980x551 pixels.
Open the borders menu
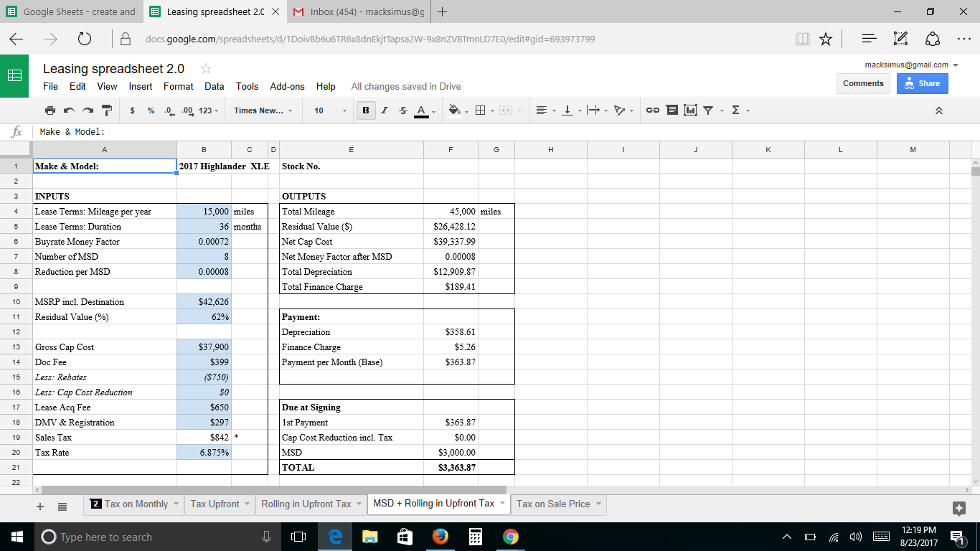point(483,110)
